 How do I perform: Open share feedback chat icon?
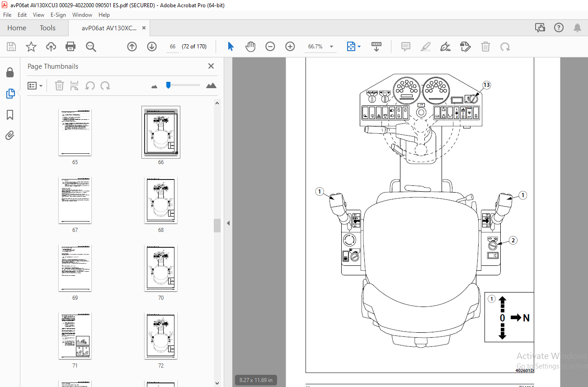coord(540,28)
